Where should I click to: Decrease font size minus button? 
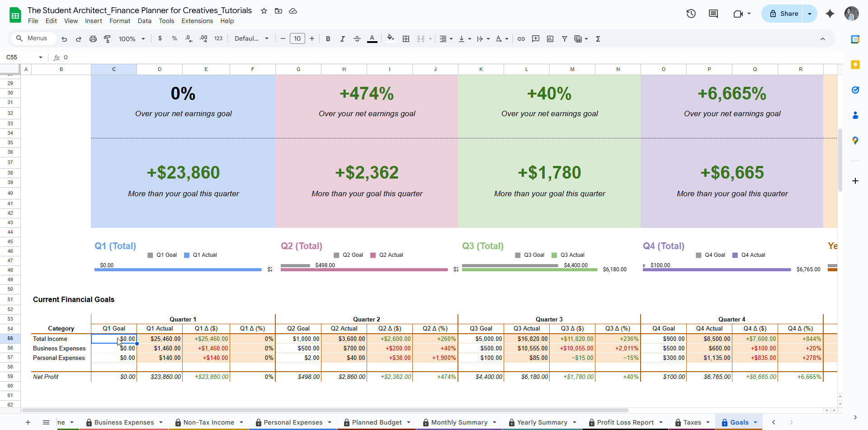(283, 39)
